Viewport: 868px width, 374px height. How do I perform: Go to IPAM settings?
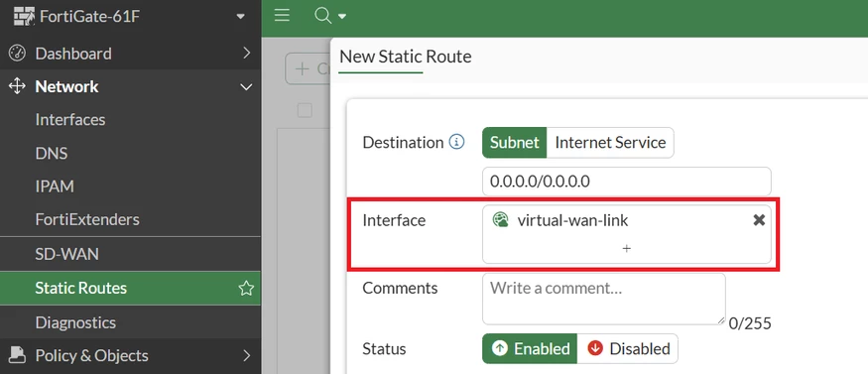(x=55, y=187)
